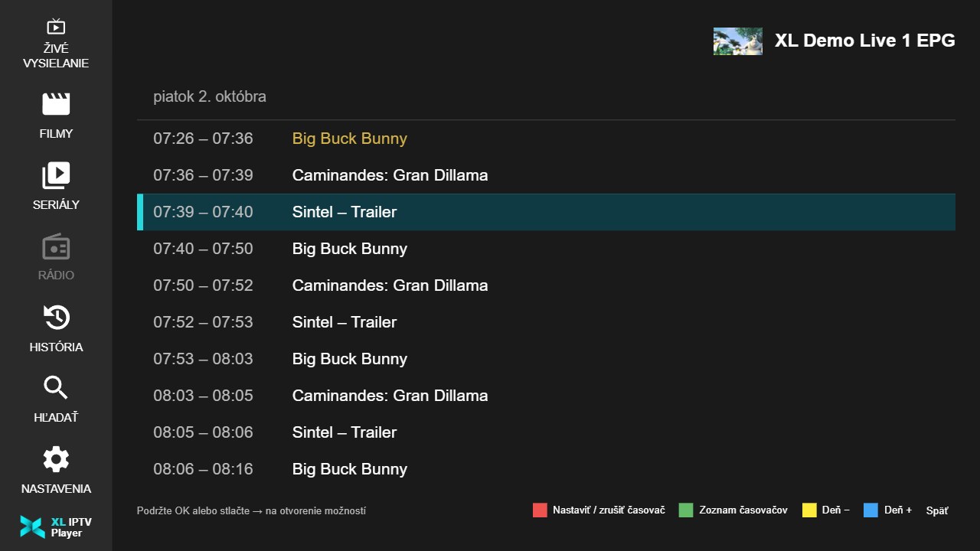This screenshot has width=980, height=551.
Task: Select Caminandes: Gran Dillama at 07:50
Action: click(x=546, y=285)
